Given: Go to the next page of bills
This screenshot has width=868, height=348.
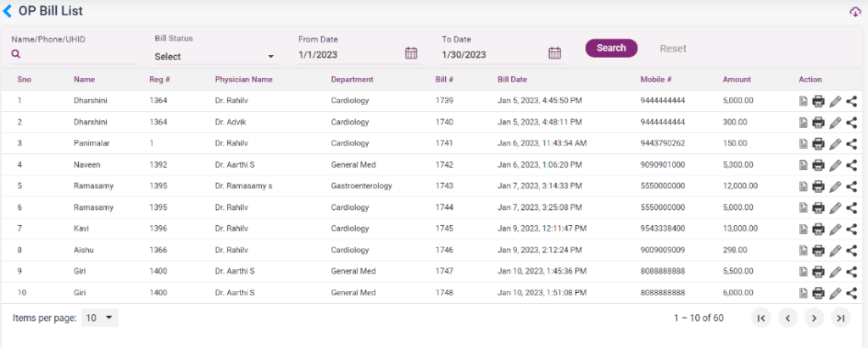Looking at the screenshot, I should point(814,318).
